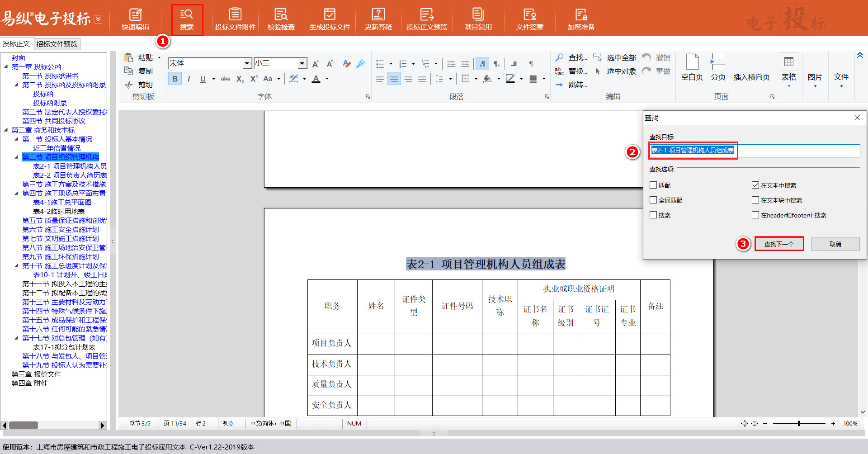Viewport: 868px width, 454px height.
Task: Toggle the 搜索 checkbox in find options
Action: tap(653, 215)
